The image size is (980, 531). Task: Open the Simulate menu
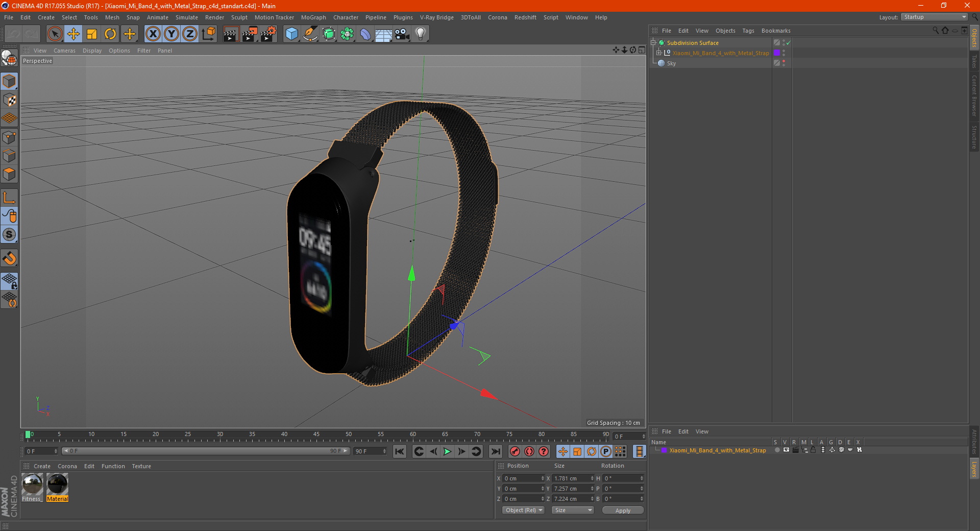point(187,17)
